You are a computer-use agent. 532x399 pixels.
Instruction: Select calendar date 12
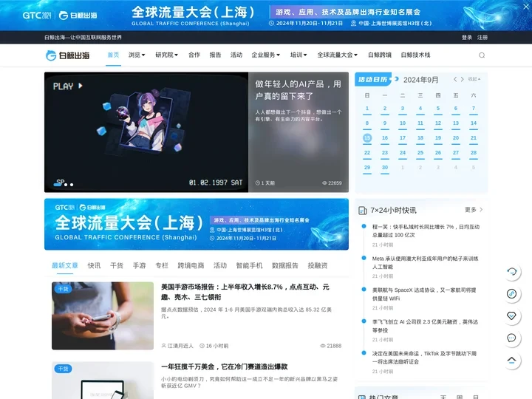click(438, 123)
